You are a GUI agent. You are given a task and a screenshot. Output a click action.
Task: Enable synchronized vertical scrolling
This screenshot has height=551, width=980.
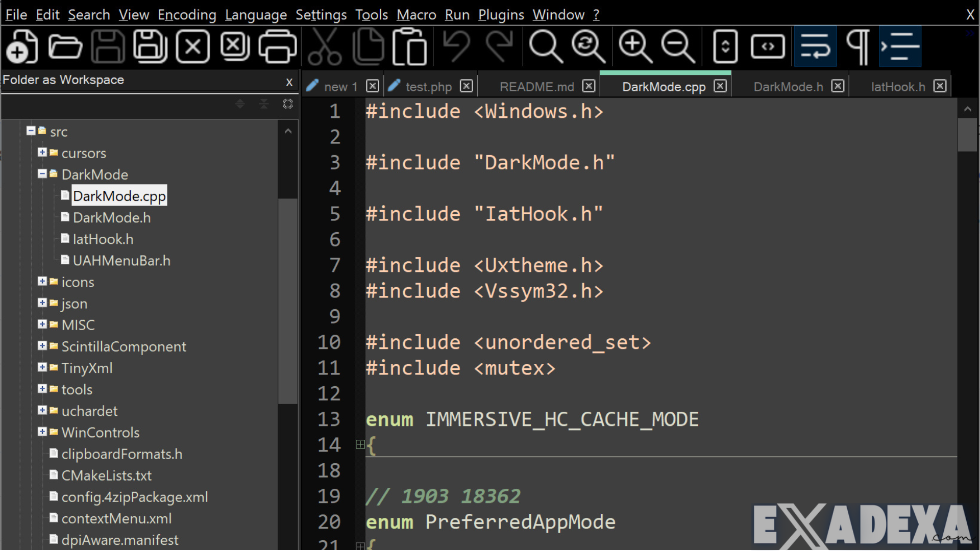coord(725,46)
